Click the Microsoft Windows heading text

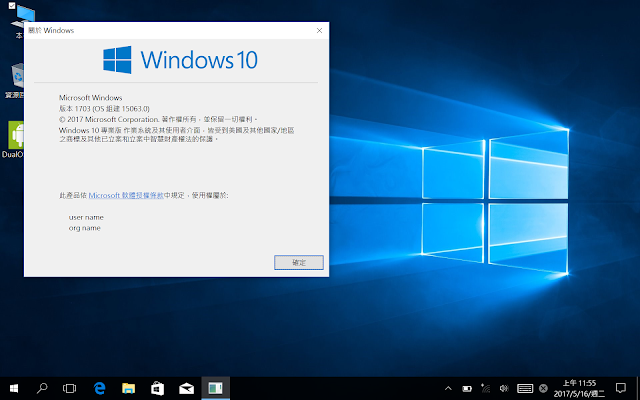(91, 98)
